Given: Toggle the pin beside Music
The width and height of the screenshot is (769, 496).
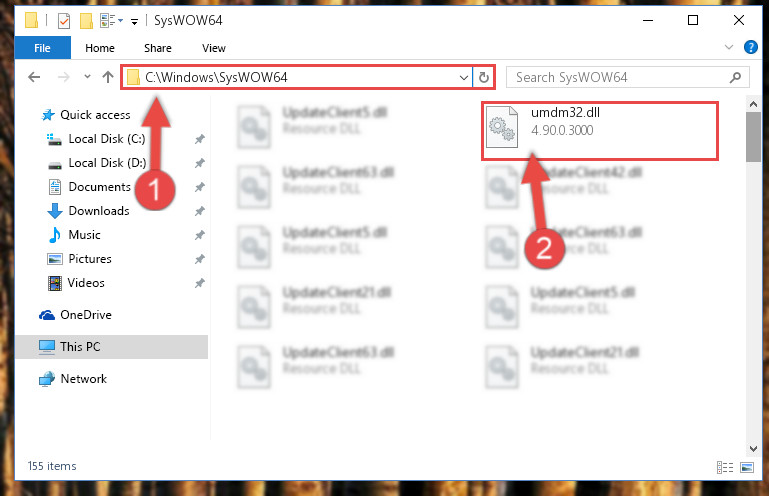Looking at the screenshot, I should [x=199, y=235].
